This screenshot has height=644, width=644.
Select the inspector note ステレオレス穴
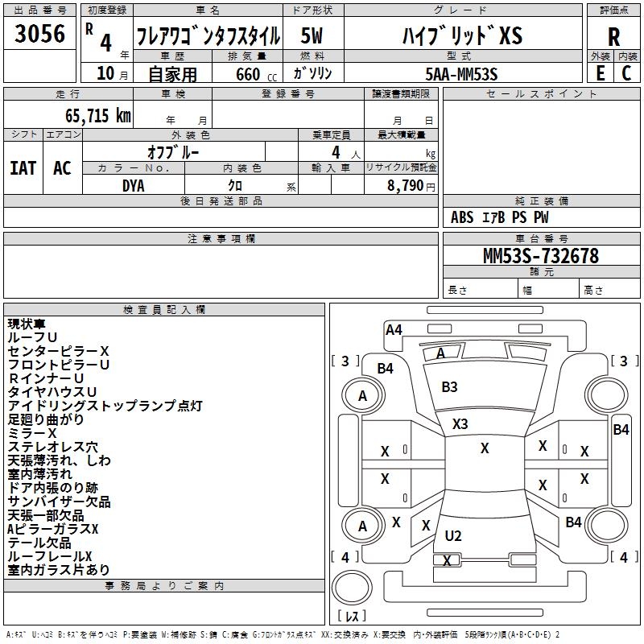pos(52,447)
